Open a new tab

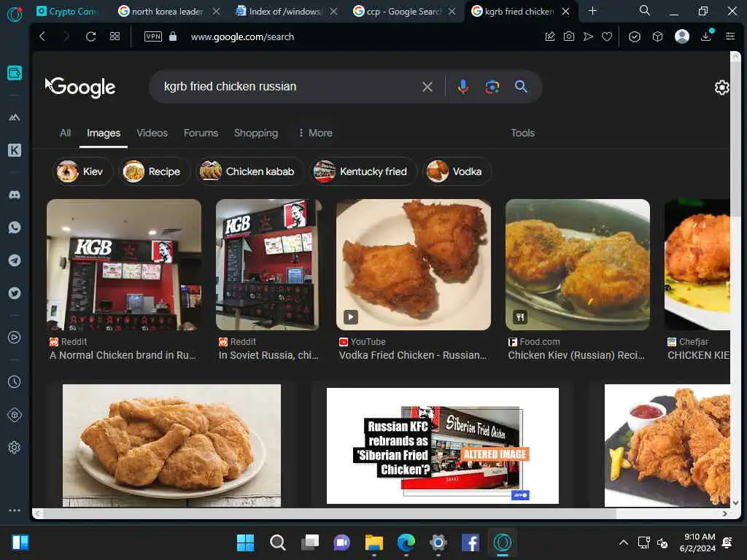[592, 10]
